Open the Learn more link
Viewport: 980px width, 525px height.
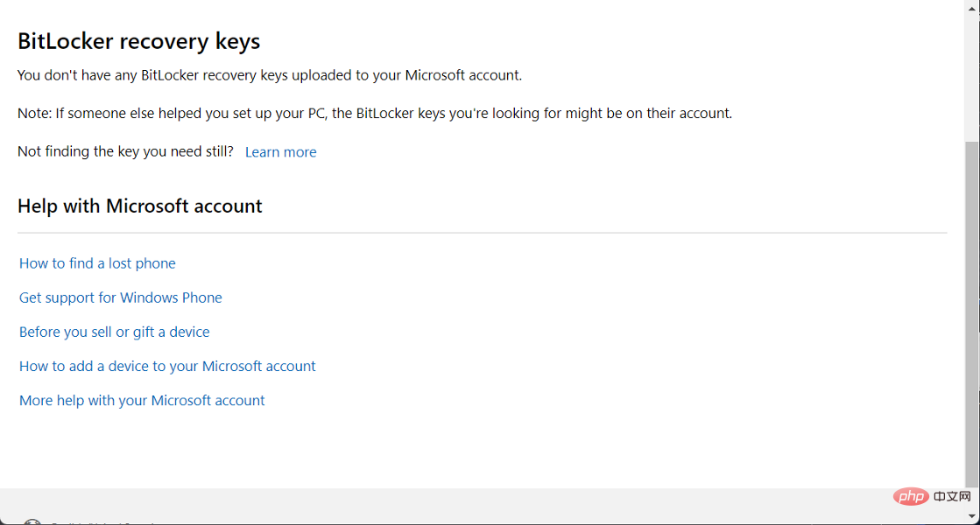pos(280,151)
